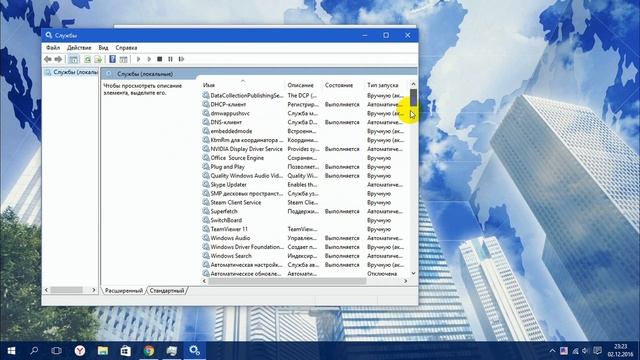
Task: Click the Pause service toolbar icon
Action: (x=170, y=59)
